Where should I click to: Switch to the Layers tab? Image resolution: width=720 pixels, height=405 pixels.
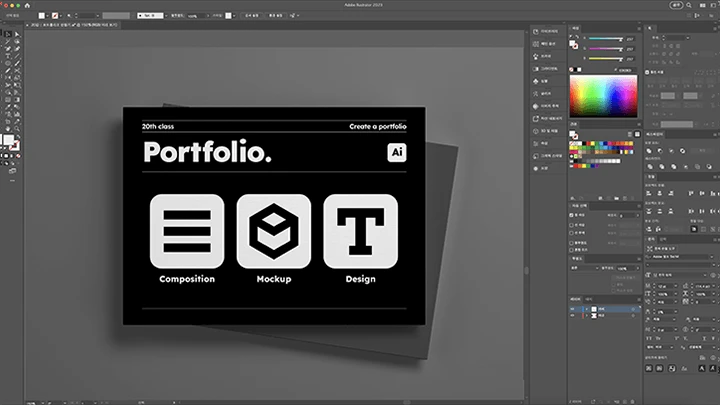(x=575, y=299)
